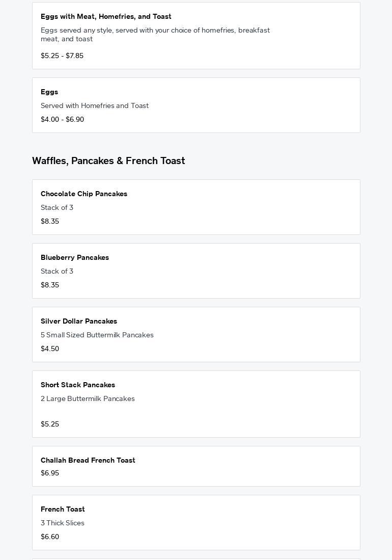Click the $4.50 price
This screenshot has width=392, height=560.
point(50,349)
